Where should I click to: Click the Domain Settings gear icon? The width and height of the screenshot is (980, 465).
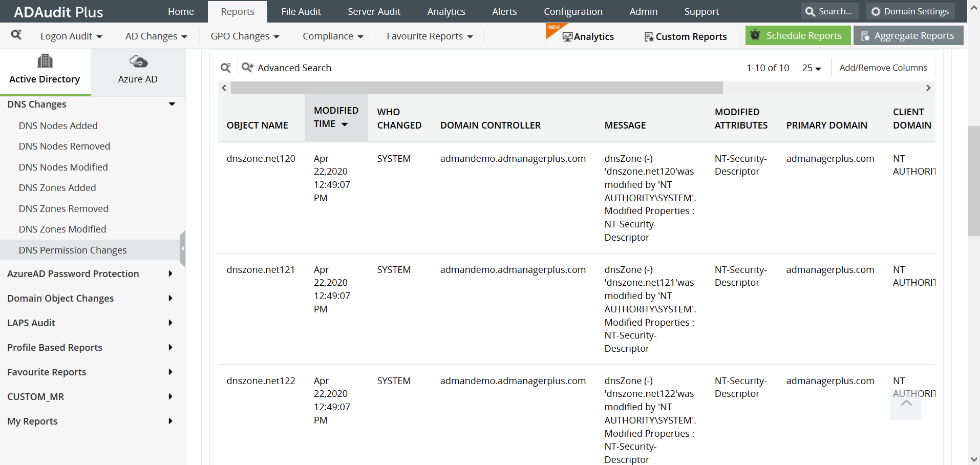click(x=876, y=11)
